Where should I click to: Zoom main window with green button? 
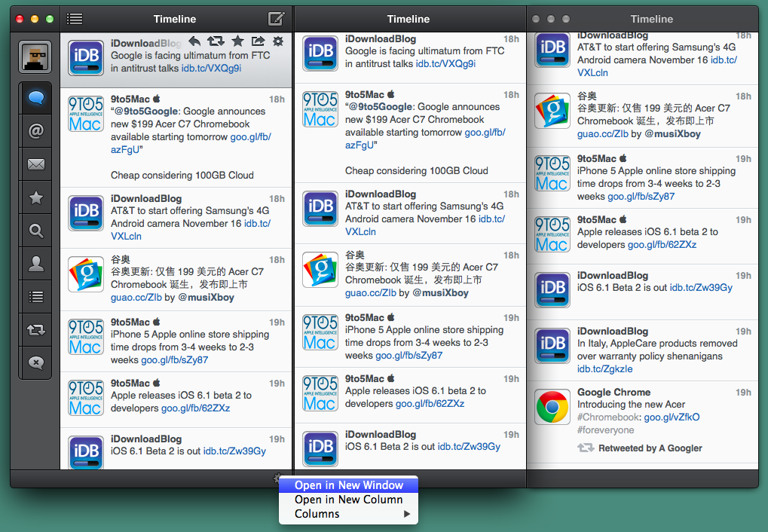[x=50, y=19]
